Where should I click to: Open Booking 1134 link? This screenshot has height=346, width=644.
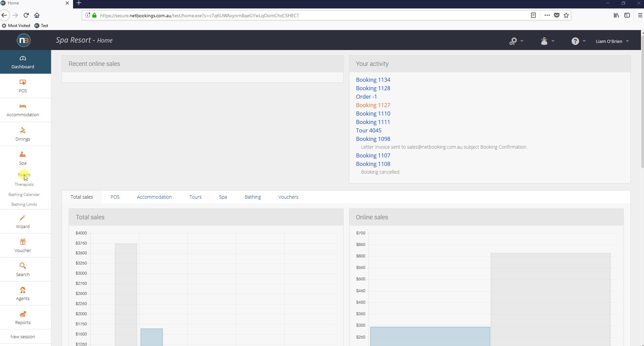pos(373,80)
